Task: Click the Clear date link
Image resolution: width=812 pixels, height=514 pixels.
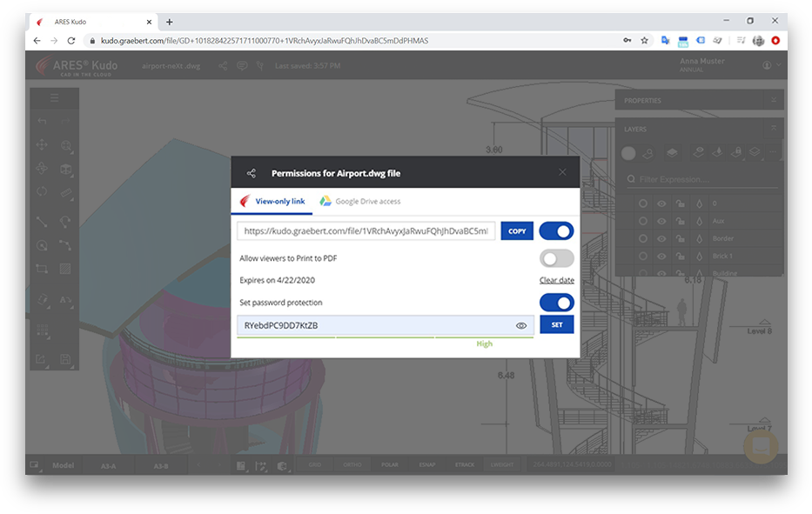Action: (556, 280)
